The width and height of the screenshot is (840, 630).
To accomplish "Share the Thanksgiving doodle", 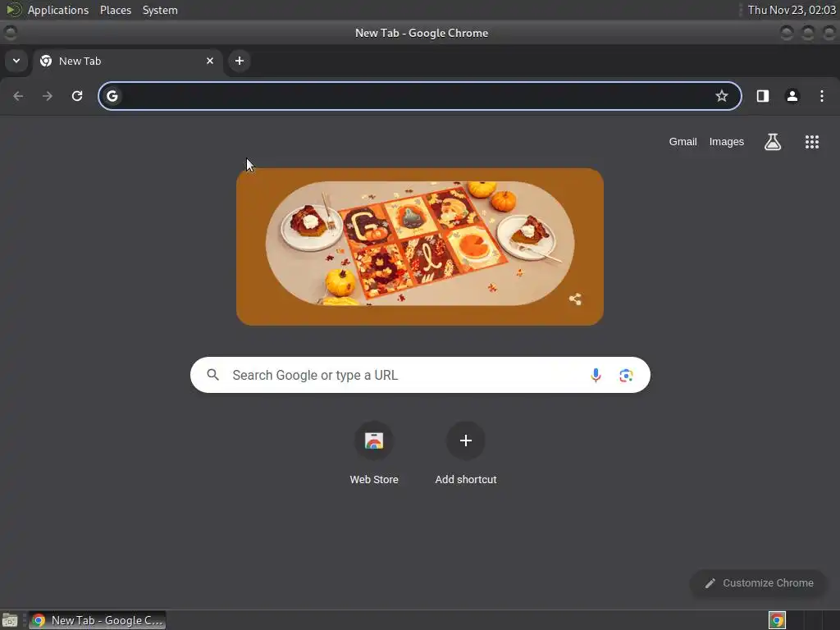I will click(575, 299).
